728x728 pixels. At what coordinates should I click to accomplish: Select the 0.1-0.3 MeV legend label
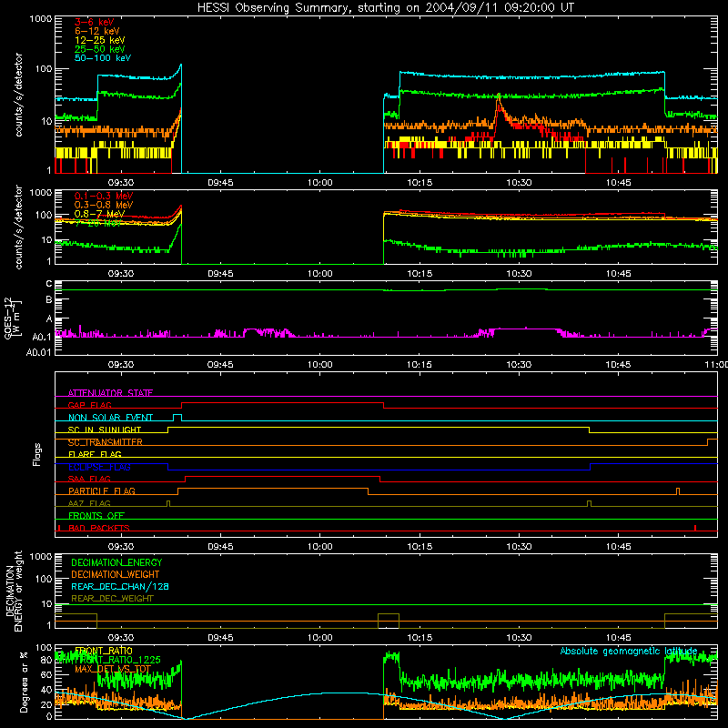click(x=104, y=196)
